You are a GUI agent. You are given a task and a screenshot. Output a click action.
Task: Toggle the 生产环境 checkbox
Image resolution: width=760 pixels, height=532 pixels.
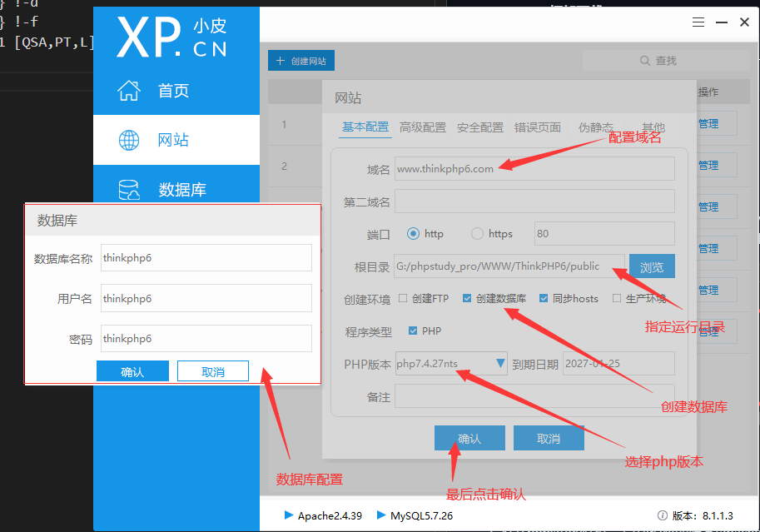click(x=617, y=298)
